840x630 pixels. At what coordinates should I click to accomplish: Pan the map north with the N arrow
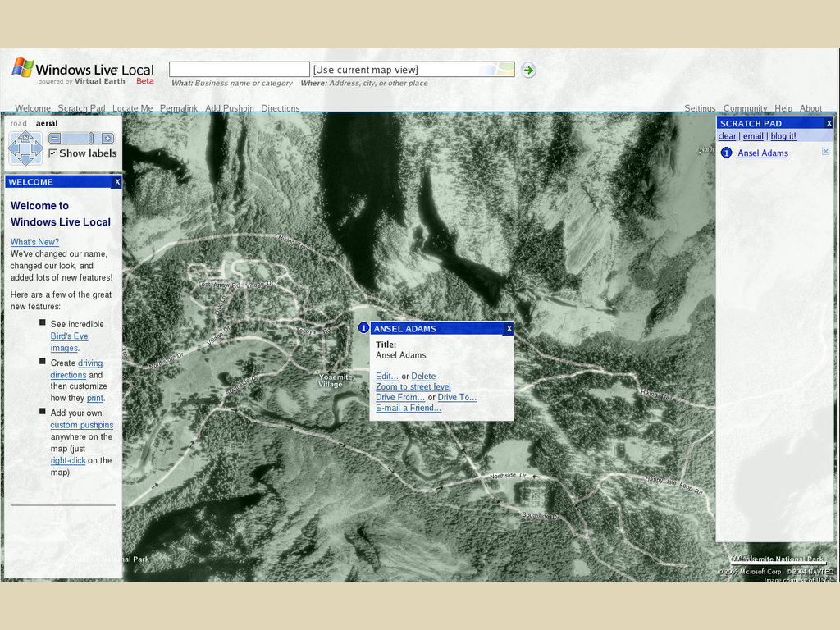coord(25,138)
